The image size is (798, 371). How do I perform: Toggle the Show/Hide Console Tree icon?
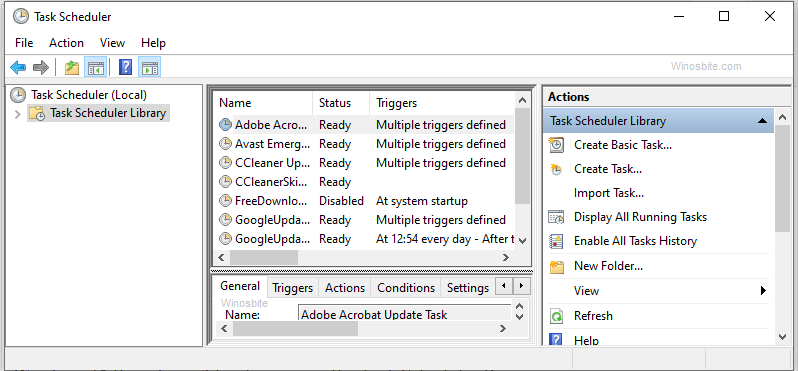(x=96, y=67)
